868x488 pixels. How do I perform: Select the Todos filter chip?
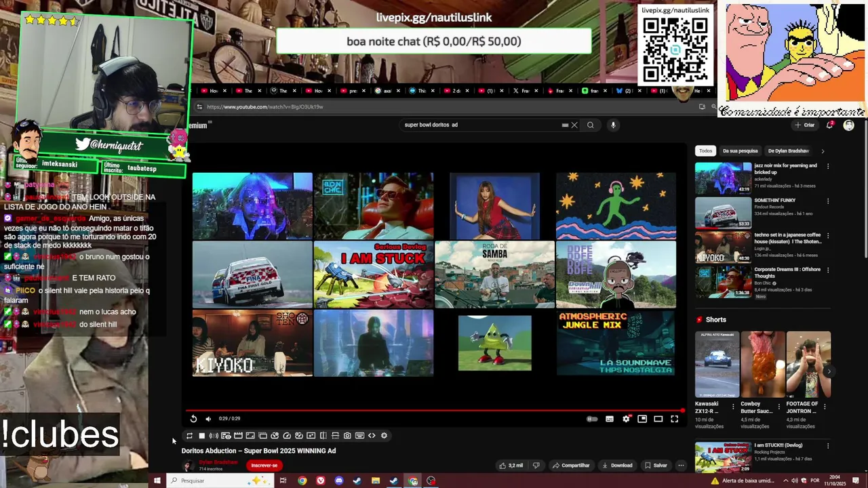point(706,151)
